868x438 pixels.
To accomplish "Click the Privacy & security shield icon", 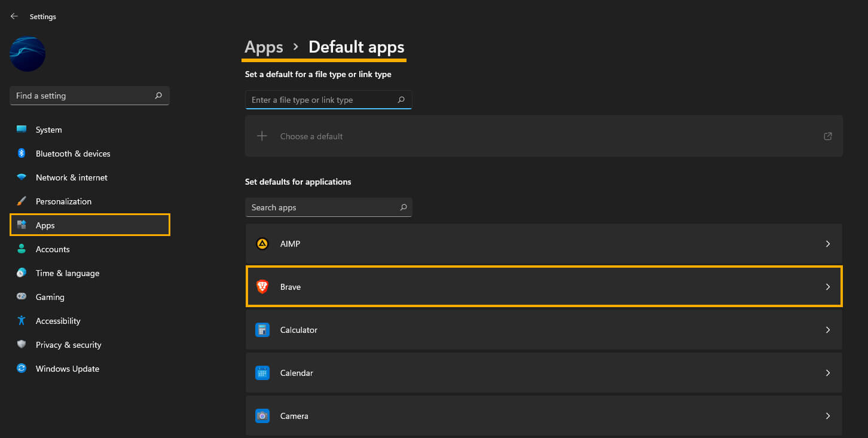I will 22,345.
